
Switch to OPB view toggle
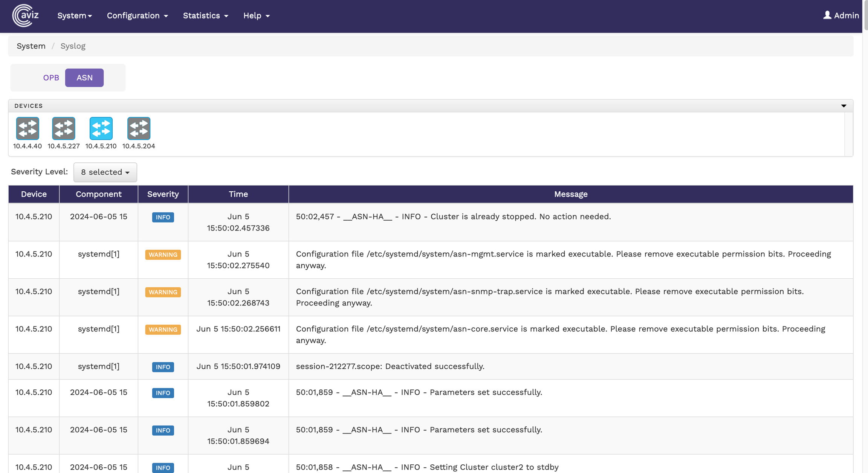point(51,78)
